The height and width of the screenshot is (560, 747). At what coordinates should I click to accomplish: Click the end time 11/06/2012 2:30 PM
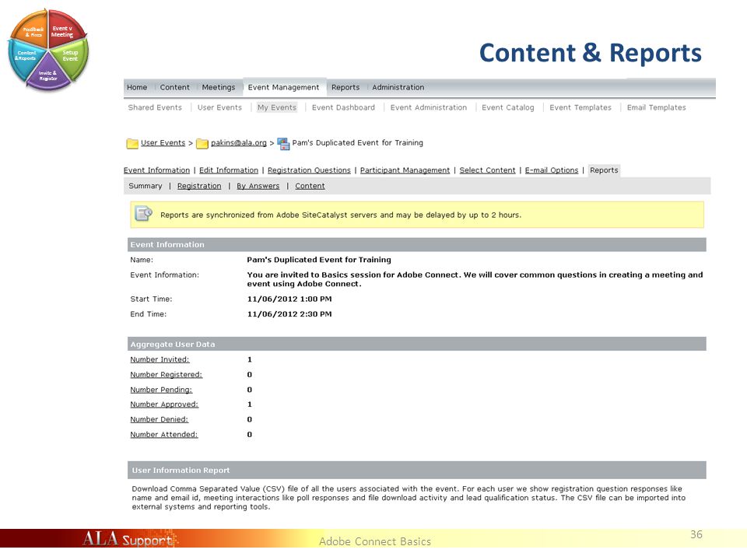pos(289,314)
